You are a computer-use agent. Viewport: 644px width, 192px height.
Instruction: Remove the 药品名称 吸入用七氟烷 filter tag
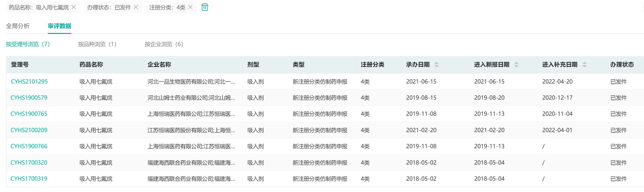tap(74, 7)
